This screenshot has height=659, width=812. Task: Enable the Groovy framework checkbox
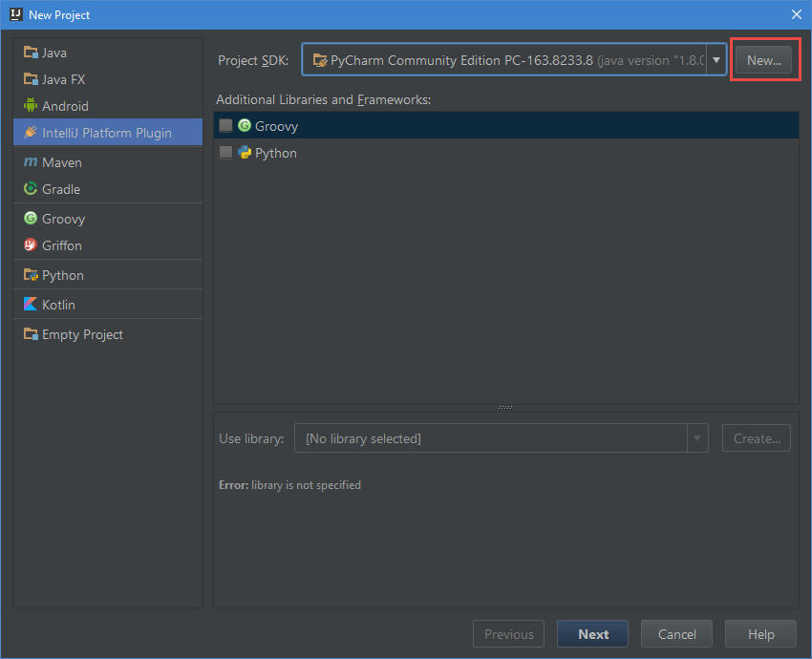[x=225, y=125]
